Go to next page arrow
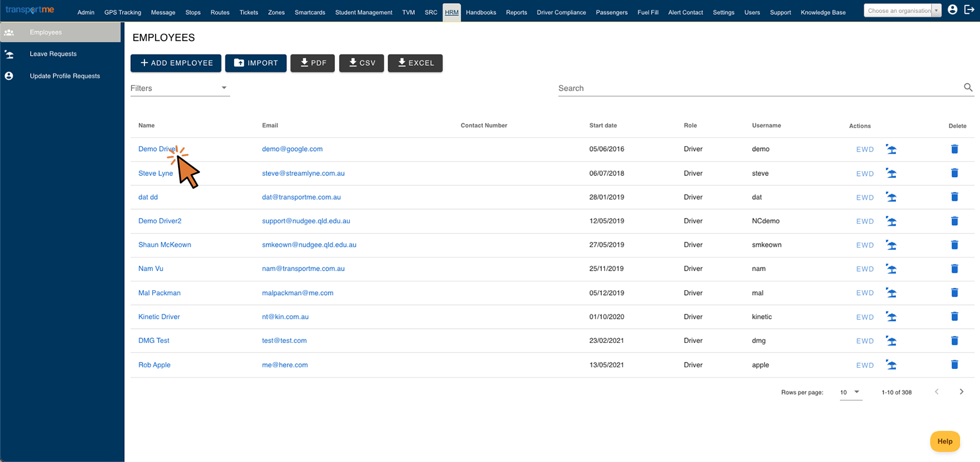Viewport: 980px width, 462px height. 962,392
